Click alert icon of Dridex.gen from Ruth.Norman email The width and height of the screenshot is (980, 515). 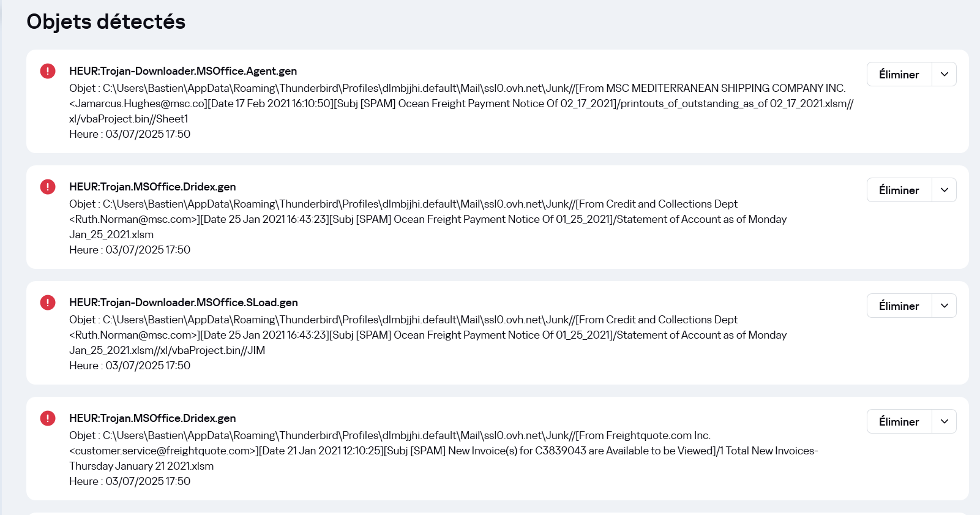pos(48,187)
